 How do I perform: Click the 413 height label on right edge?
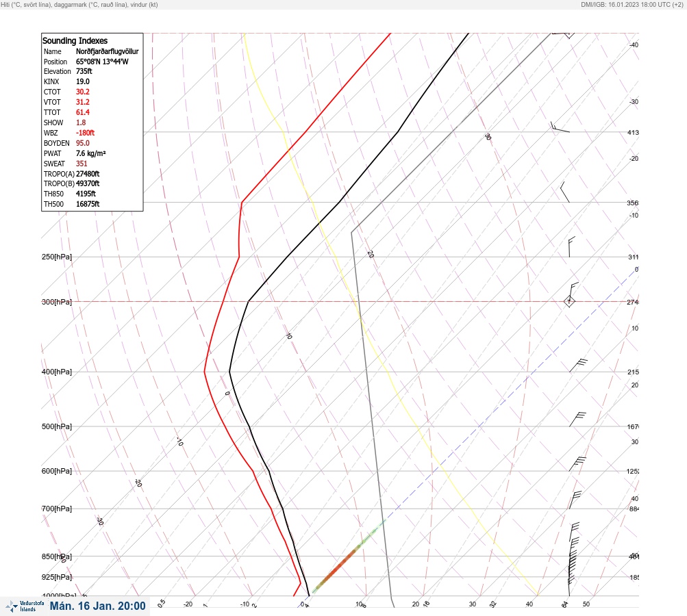click(x=633, y=132)
